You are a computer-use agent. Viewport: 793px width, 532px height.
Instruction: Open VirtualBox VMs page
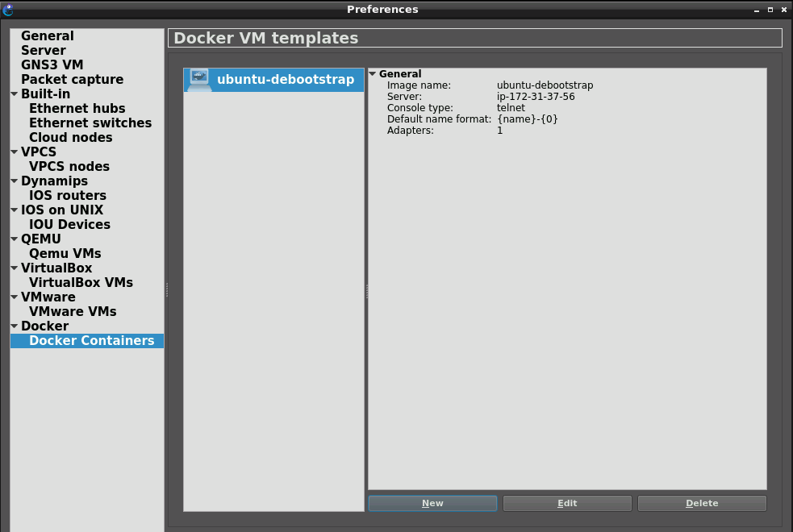click(x=81, y=282)
